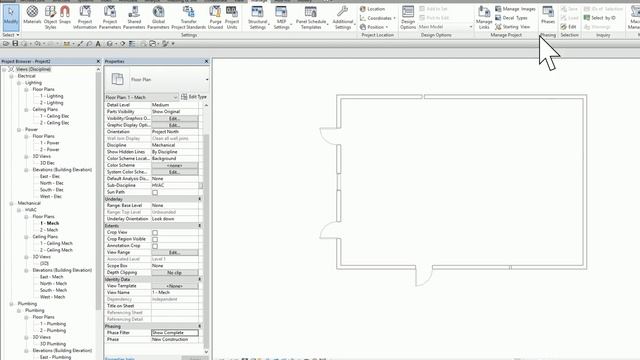
Task: Click the Project Browser vertical scrollbar
Action: [x=98, y=192]
